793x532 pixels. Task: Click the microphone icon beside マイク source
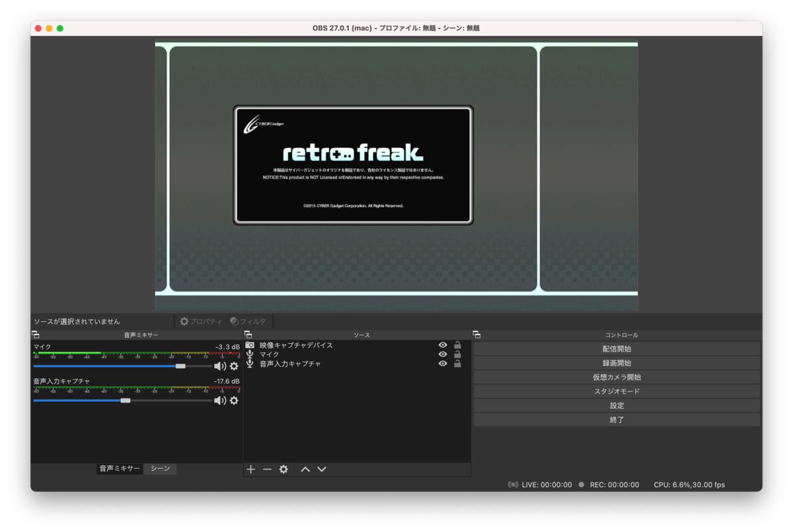(250, 354)
